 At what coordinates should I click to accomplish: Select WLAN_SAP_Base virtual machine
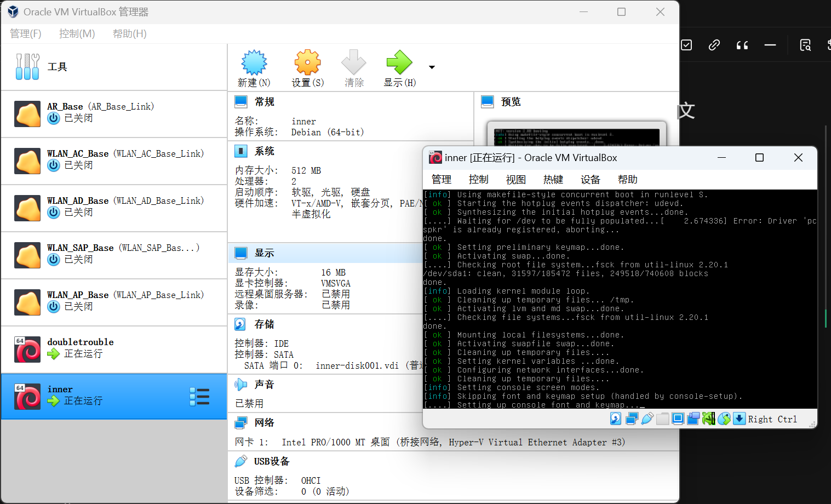click(114, 255)
